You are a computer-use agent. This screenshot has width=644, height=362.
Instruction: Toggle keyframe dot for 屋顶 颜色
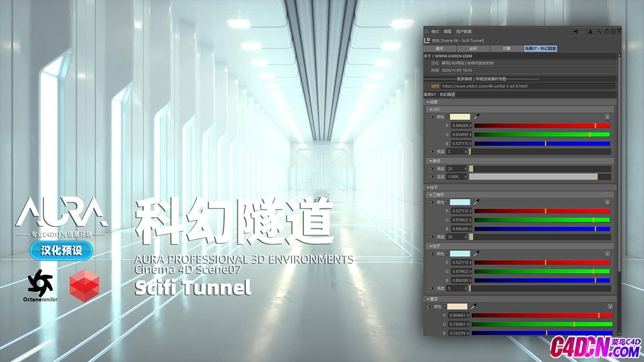click(429, 306)
